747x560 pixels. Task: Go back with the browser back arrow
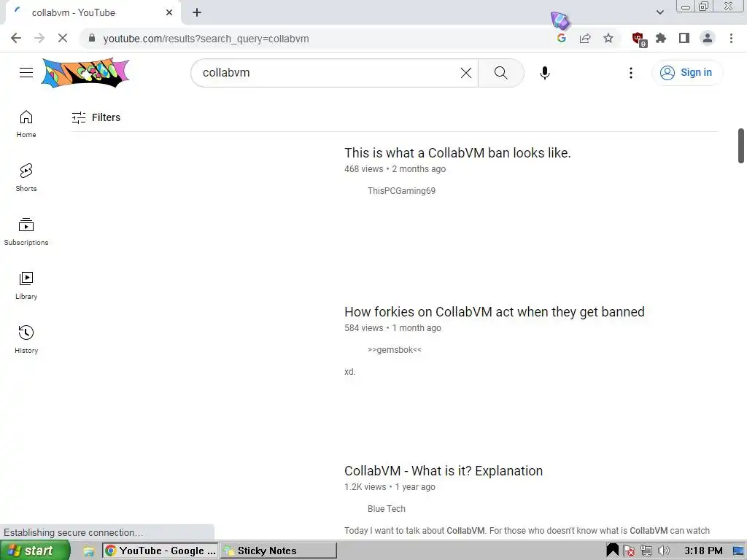[16, 38]
